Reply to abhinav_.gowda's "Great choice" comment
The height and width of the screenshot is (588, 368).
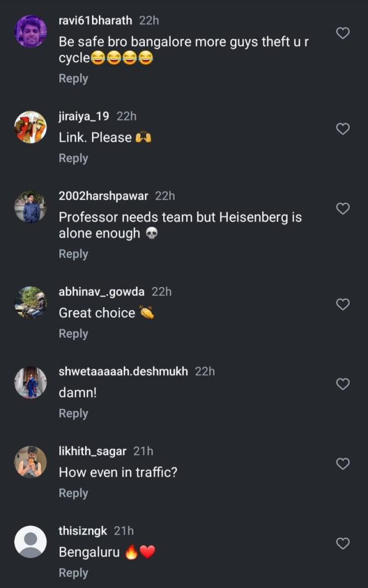tap(73, 334)
